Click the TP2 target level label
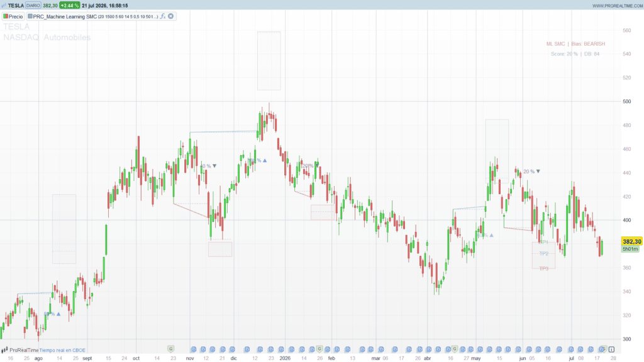The image size is (644, 362). pos(544,254)
